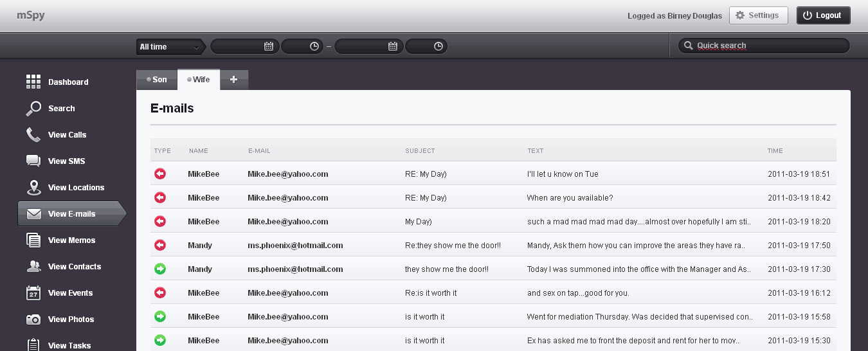Click into the end date input field
868x351 pixels.
369,46
